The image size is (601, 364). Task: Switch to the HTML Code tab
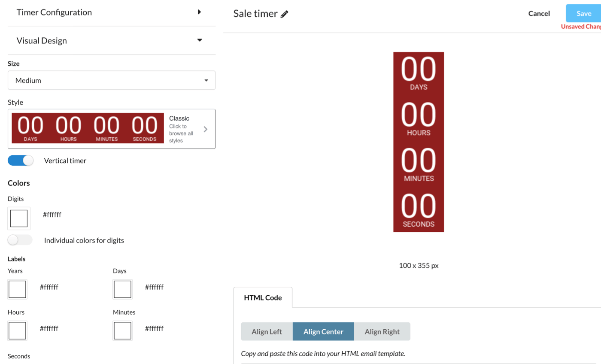pos(263,297)
